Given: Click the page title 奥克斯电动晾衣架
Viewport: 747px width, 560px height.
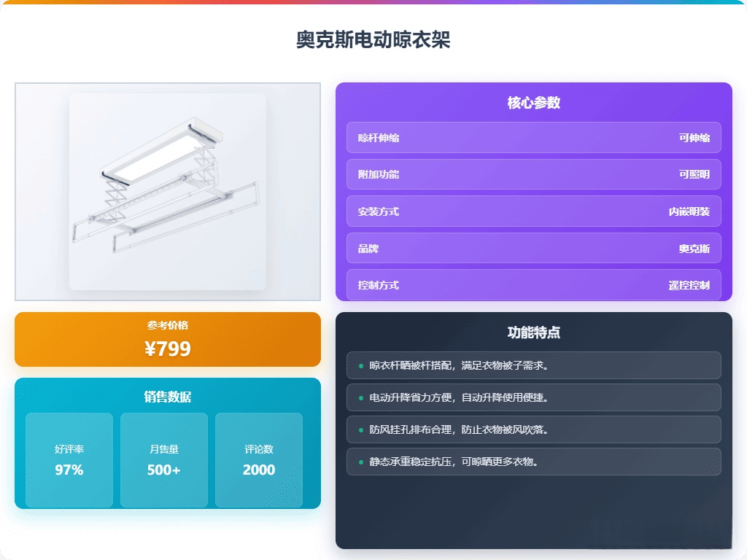Looking at the screenshot, I should (x=373, y=39).
